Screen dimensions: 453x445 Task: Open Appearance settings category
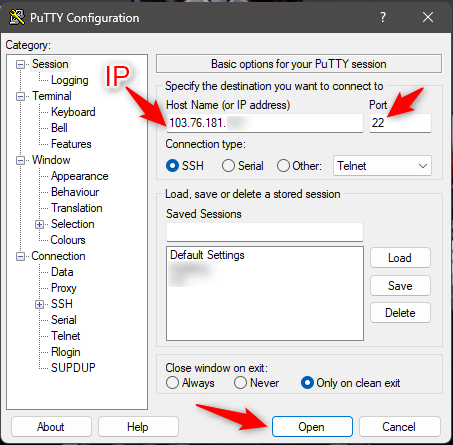click(79, 176)
